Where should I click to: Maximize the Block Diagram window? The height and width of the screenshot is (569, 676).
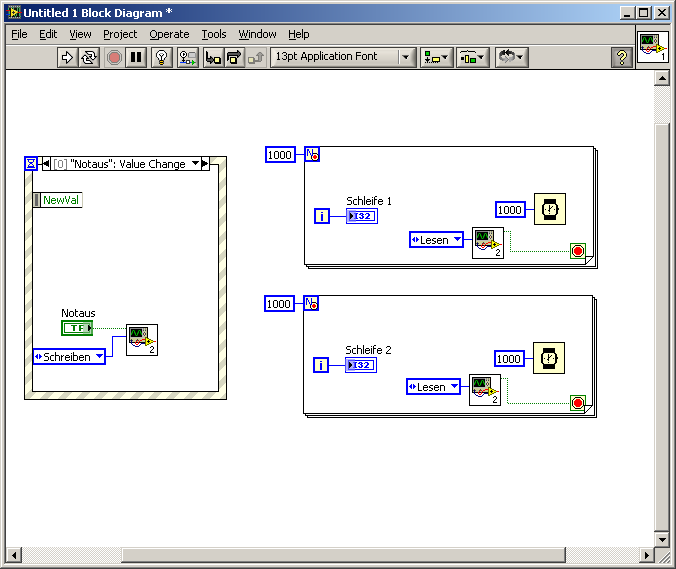[x=643, y=13]
